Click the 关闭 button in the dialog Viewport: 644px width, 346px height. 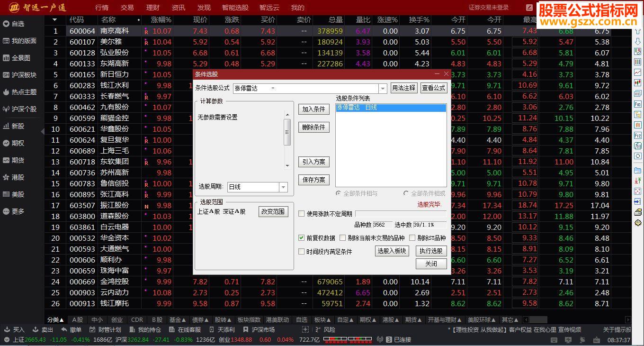tap(431, 264)
